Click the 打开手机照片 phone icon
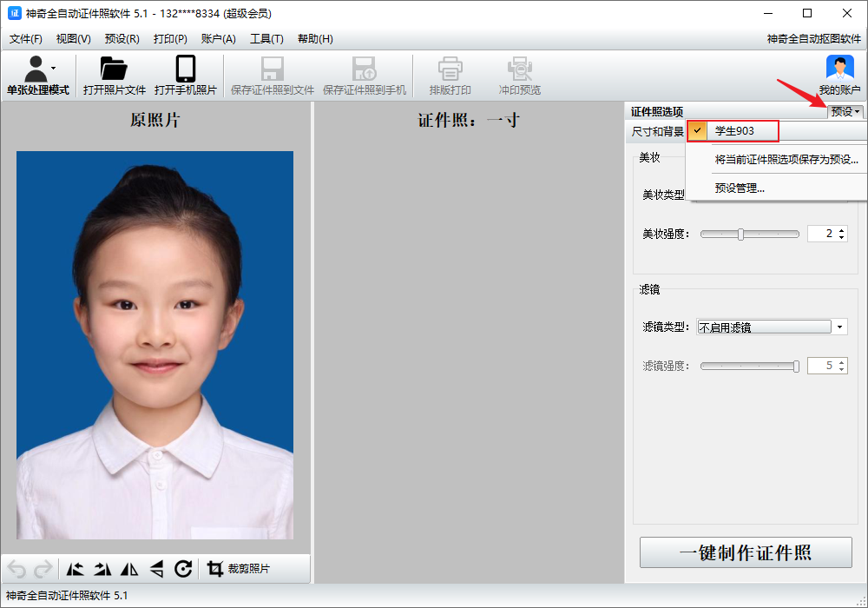Viewport: 868px width, 608px height. point(186,69)
